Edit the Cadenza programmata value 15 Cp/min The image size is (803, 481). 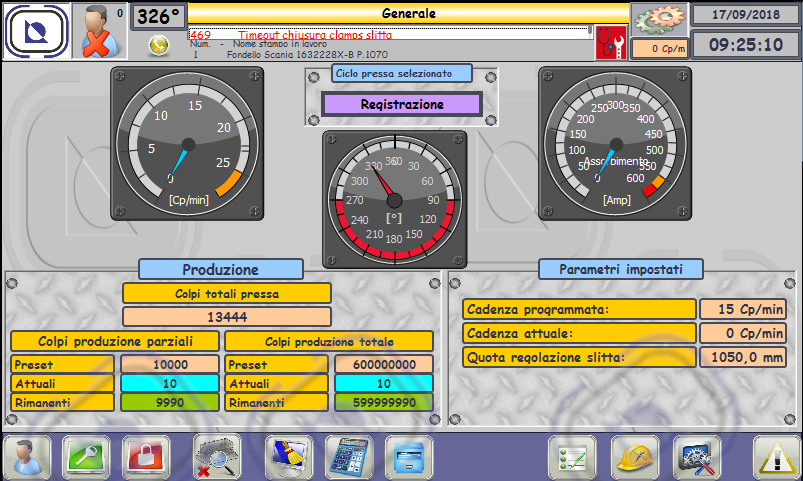pos(742,309)
